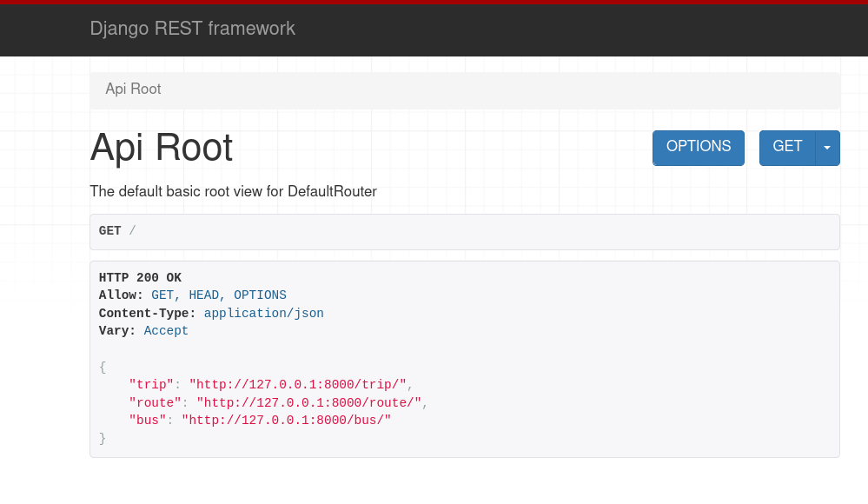Image resolution: width=868 pixels, height=504 pixels.
Task: Click the opening curly brace of JSON
Action: 103,368
